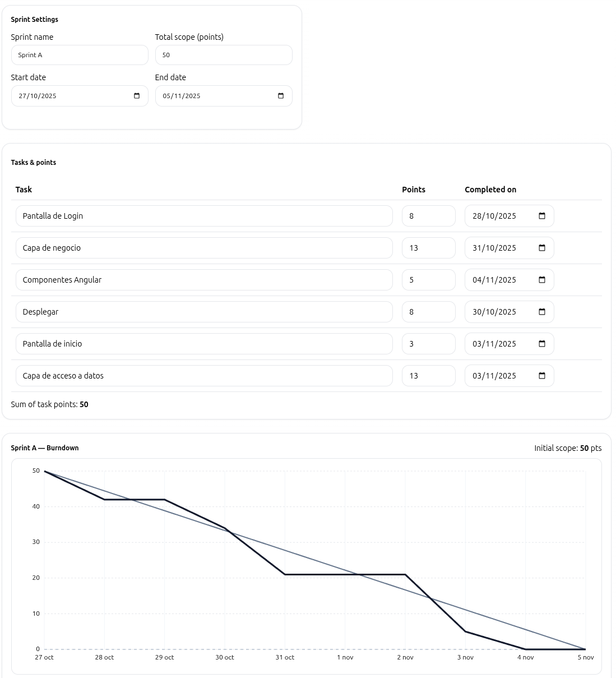The height and width of the screenshot is (678, 616).
Task: Click the 31 oct burndown chart point
Action: coord(285,574)
